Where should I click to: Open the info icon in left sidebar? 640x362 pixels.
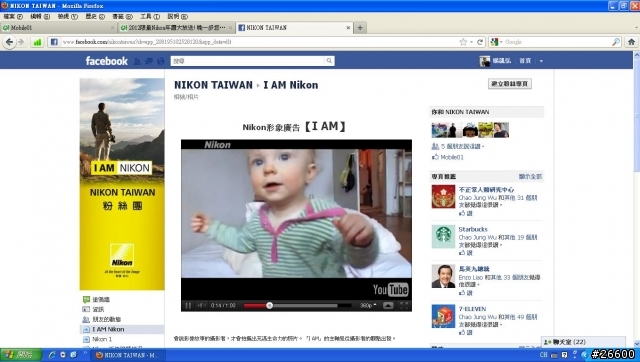tap(86, 309)
